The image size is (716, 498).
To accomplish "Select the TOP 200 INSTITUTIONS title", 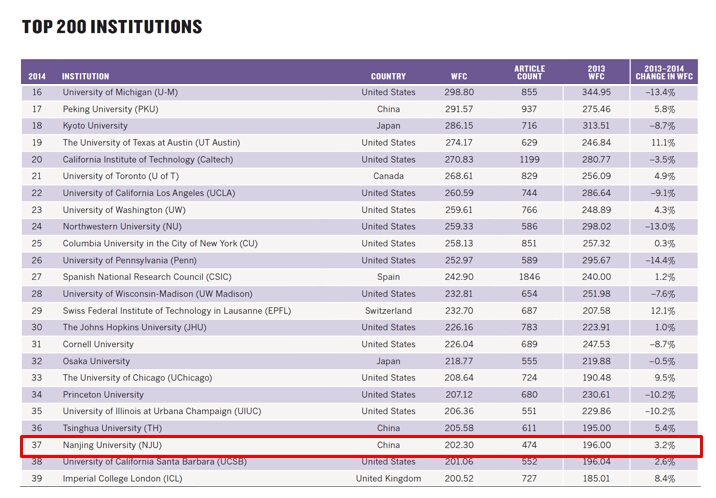I will 112,27.
